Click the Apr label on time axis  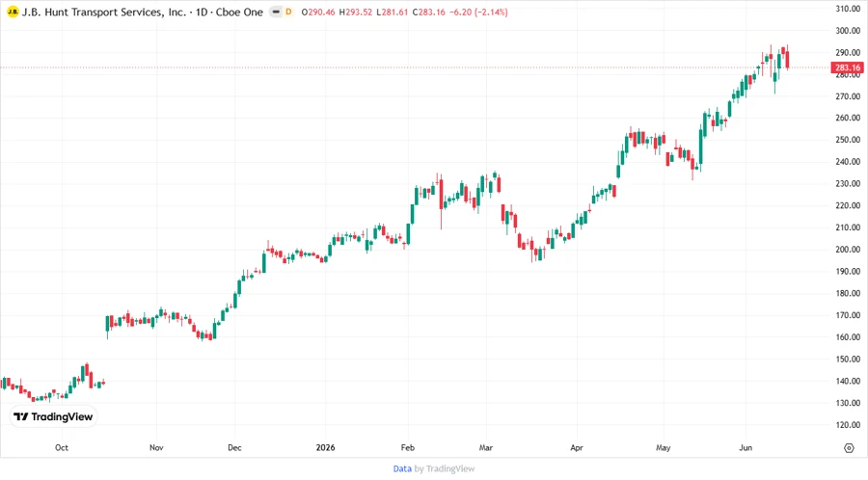577,447
